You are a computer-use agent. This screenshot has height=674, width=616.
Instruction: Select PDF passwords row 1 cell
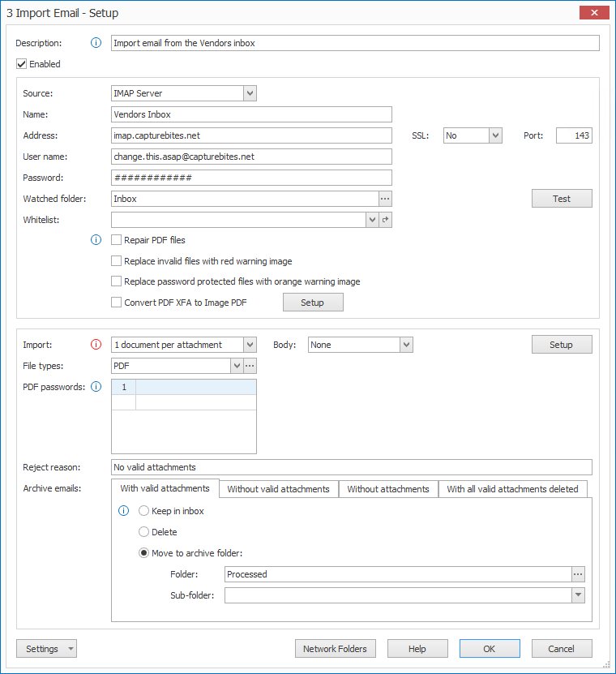click(196, 387)
